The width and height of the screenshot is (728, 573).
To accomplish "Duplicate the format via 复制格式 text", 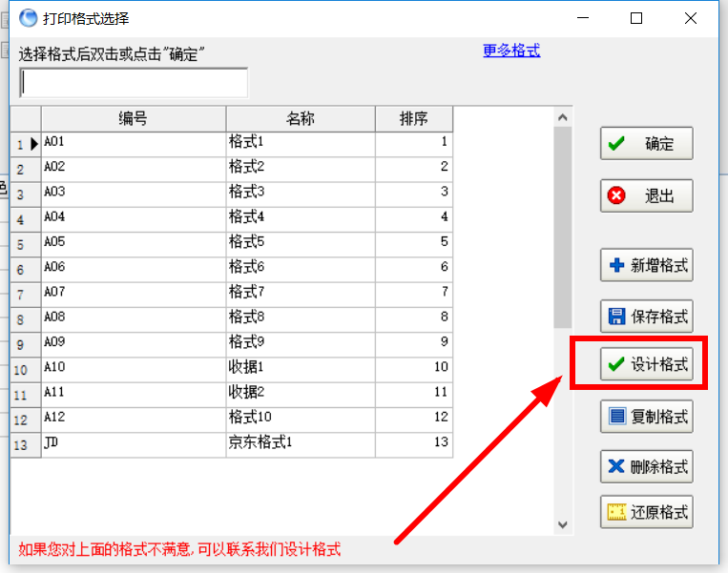I will point(658,417).
